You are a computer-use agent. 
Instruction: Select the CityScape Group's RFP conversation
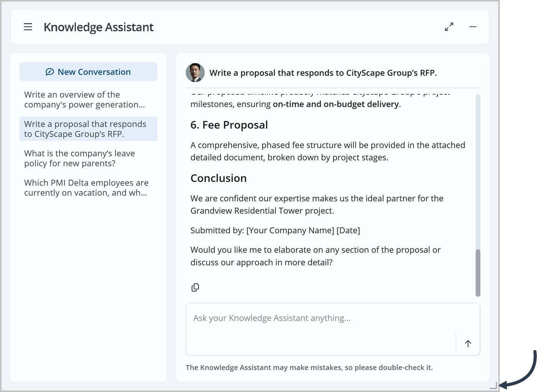pos(88,129)
